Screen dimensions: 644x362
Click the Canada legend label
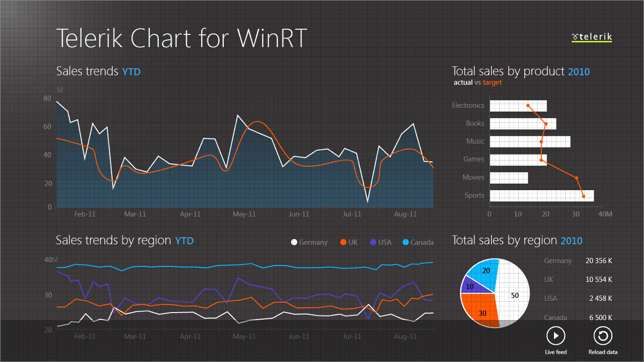click(422, 242)
